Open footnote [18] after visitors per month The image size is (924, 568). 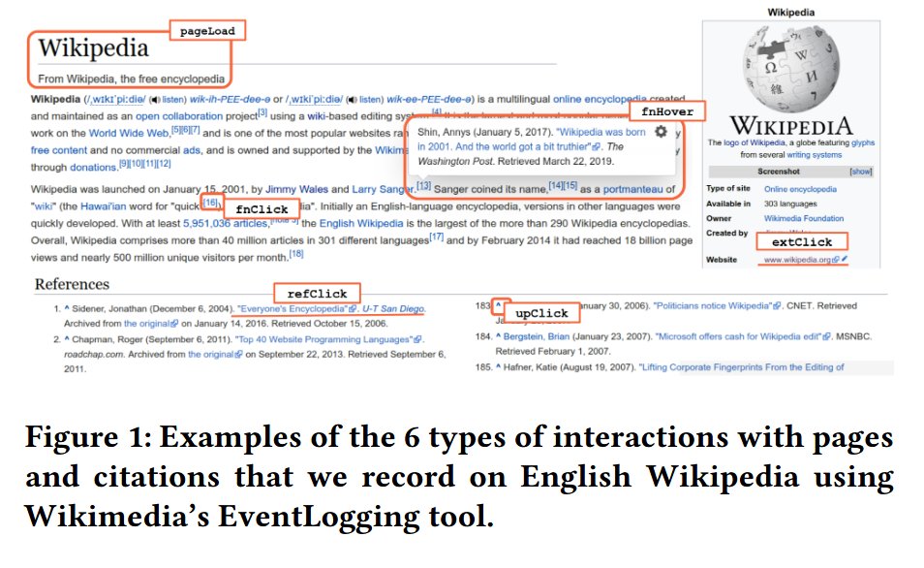click(x=296, y=254)
